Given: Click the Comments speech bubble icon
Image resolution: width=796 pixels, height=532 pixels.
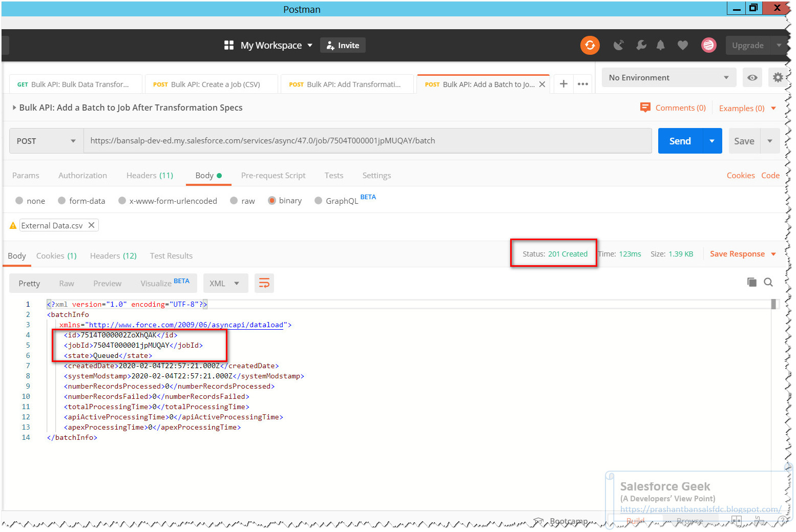Looking at the screenshot, I should [645, 108].
